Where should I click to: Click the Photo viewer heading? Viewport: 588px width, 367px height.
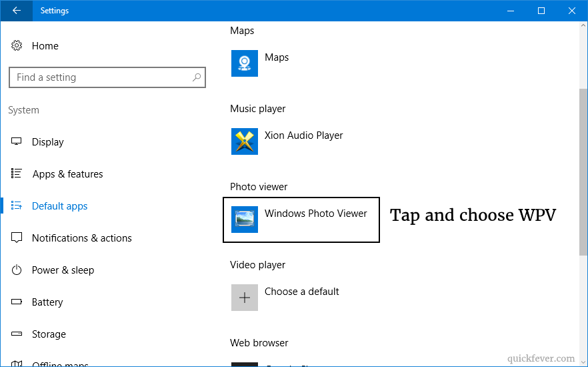click(259, 187)
